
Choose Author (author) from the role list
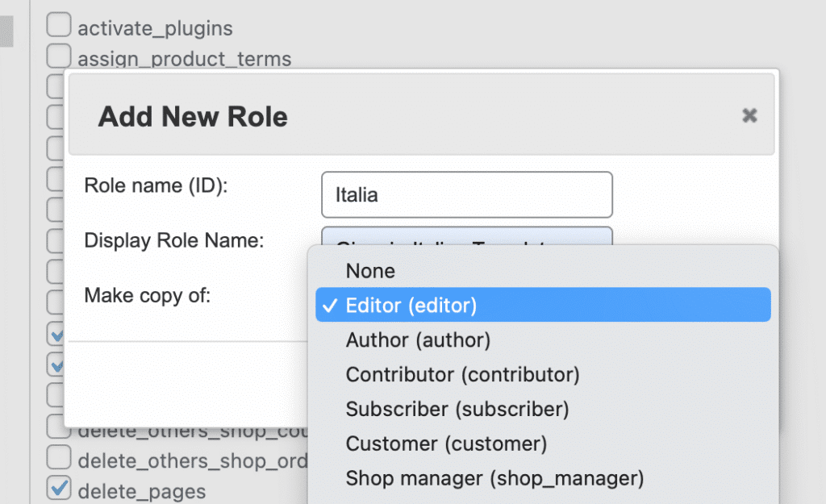[418, 339]
